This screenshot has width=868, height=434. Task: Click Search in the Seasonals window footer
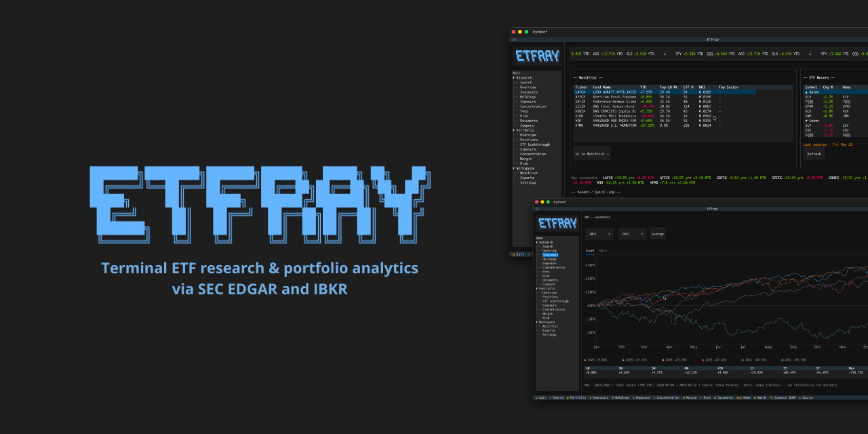[x=557, y=397]
